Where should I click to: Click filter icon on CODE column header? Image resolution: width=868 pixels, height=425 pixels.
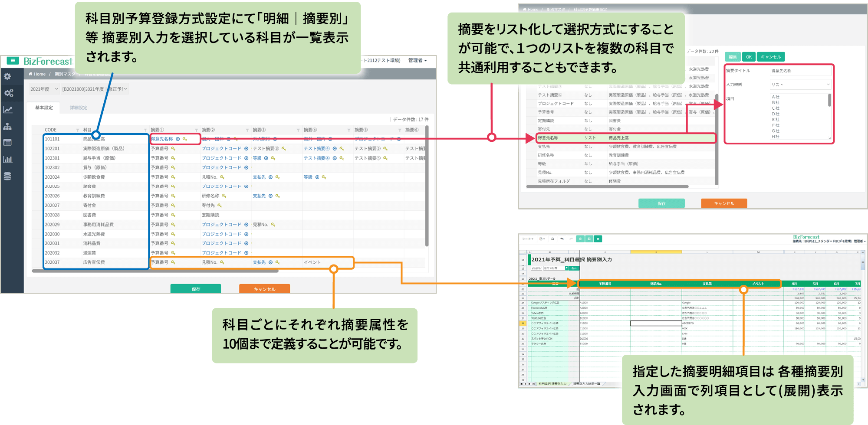[78, 130]
